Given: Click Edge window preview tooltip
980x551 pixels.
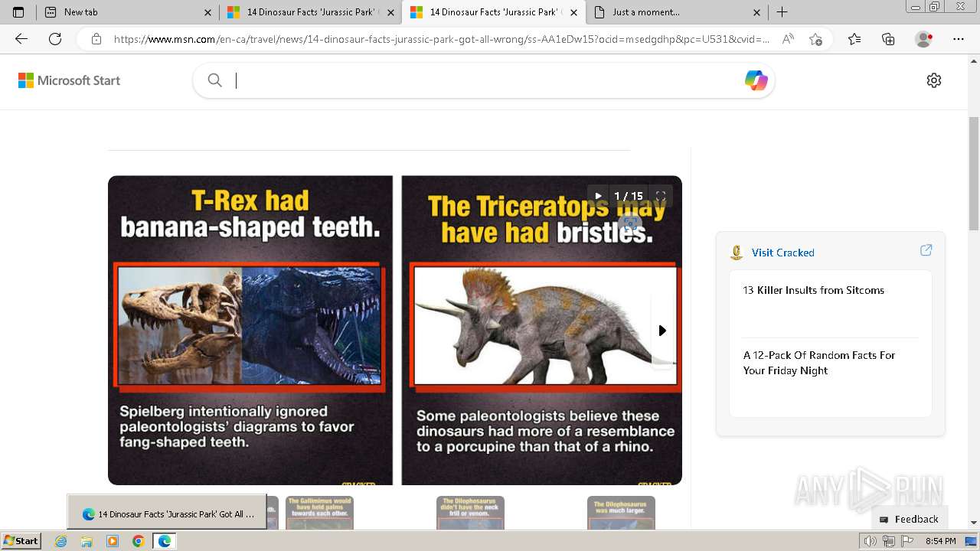Looking at the screenshot, I should tap(167, 512).
